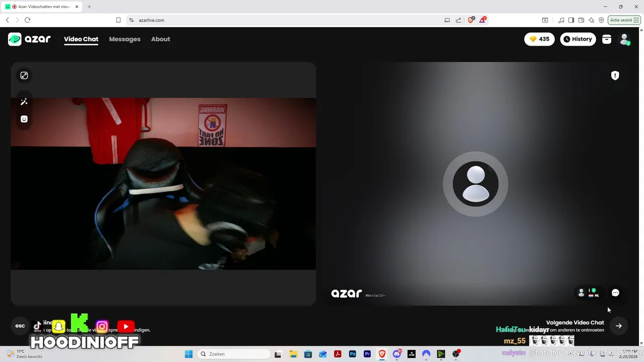Viewport: 644px width, 362px height.
Task: Open the magic wand effects tool
Action: tap(24, 102)
